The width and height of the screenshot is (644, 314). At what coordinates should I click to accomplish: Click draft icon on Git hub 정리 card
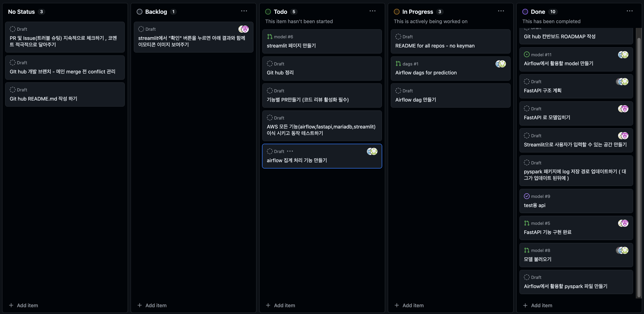click(x=270, y=64)
